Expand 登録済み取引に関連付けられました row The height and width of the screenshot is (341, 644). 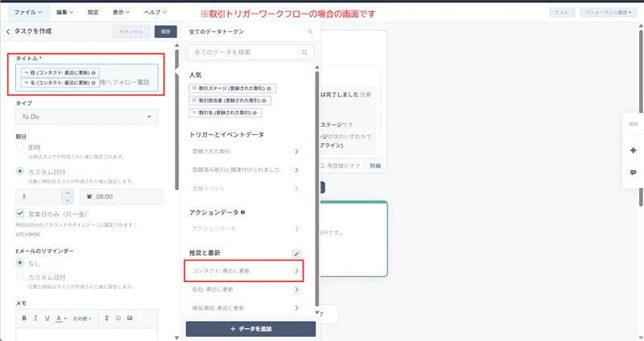tap(246, 170)
